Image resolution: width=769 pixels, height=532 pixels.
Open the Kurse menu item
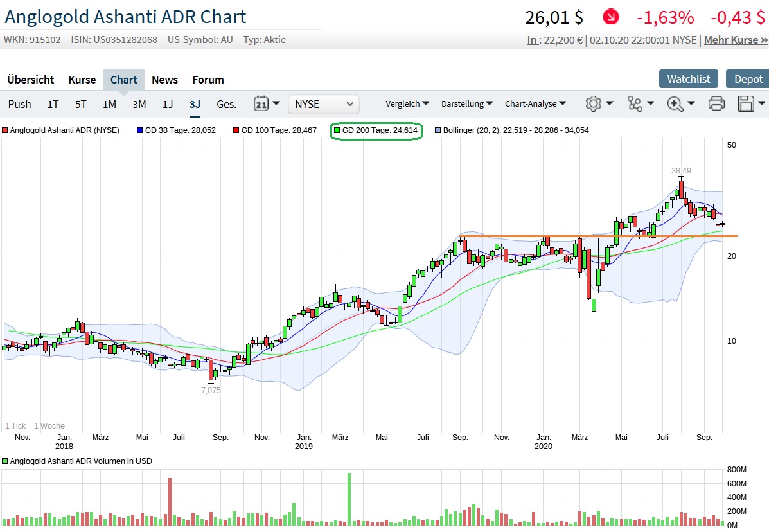[x=82, y=80]
